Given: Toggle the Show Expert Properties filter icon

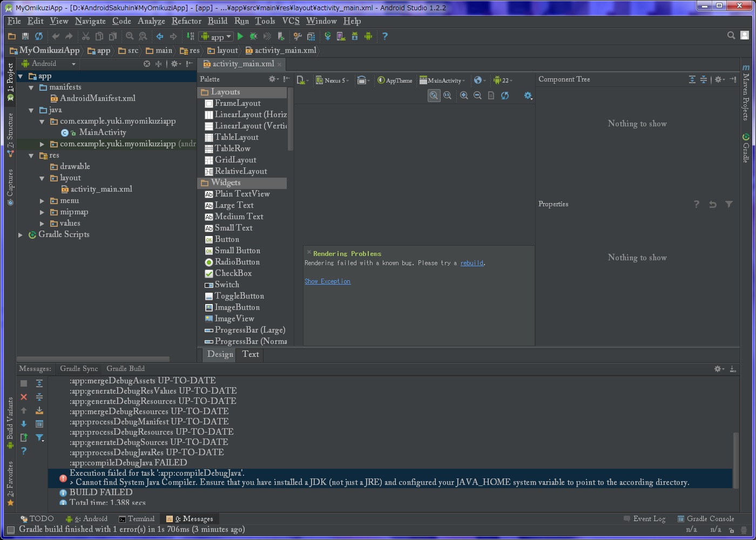Looking at the screenshot, I should coord(729,204).
